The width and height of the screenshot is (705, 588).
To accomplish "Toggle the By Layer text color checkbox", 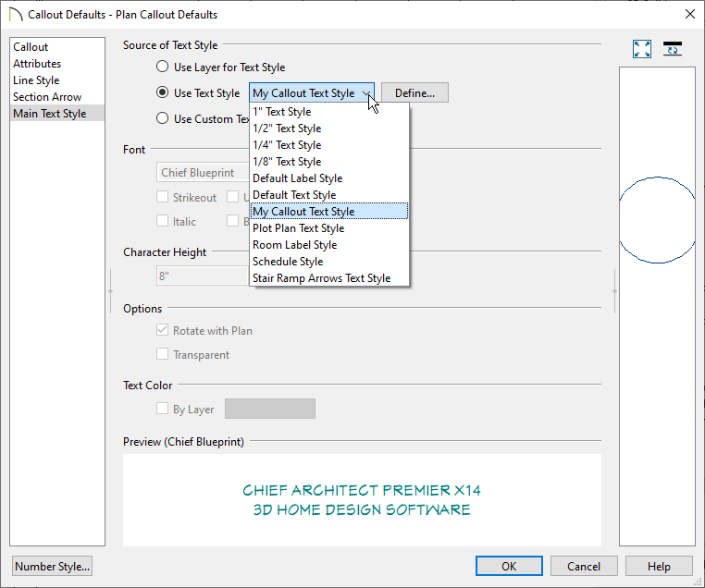I will tap(162, 409).
